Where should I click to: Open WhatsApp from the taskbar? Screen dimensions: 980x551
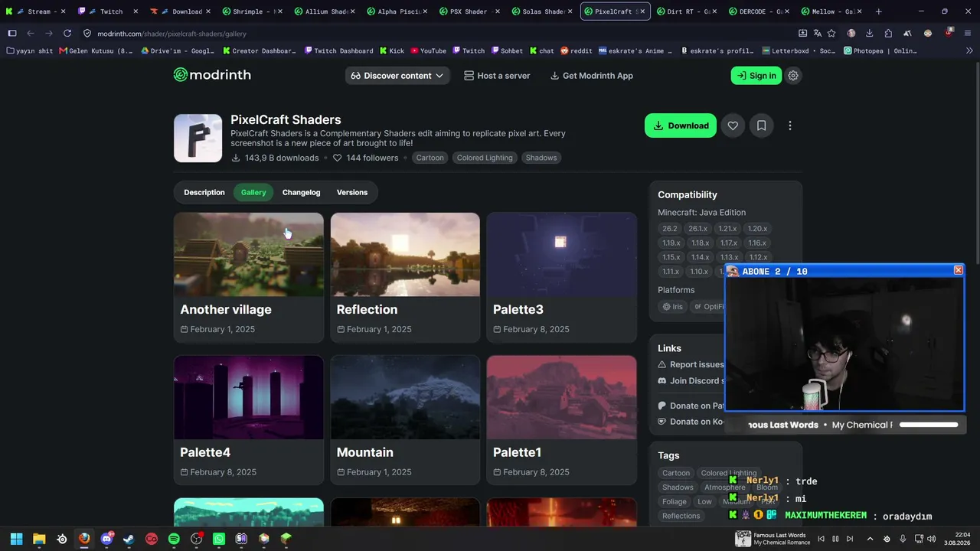click(x=219, y=539)
